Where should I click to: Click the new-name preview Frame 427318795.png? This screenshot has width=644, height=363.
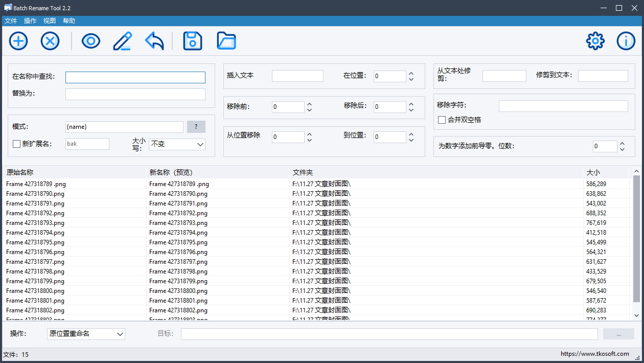(x=178, y=242)
